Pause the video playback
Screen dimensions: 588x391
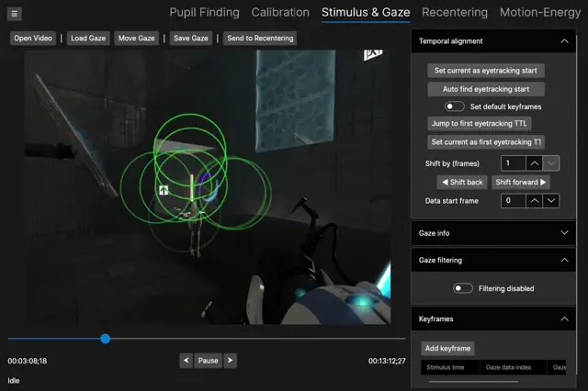click(x=209, y=361)
